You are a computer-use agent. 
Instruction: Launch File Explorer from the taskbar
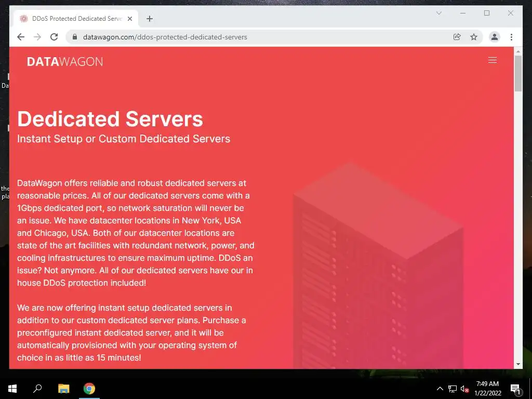(x=63, y=389)
